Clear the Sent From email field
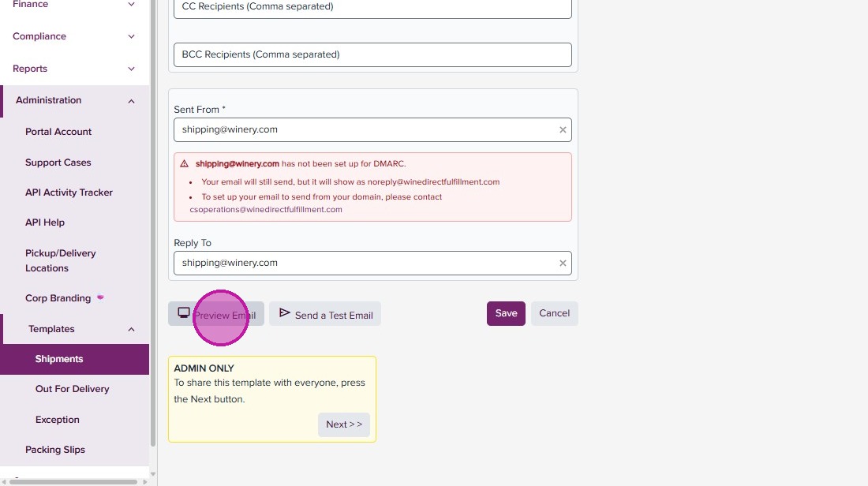This screenshot has height=486, width=868. [563, 130]
